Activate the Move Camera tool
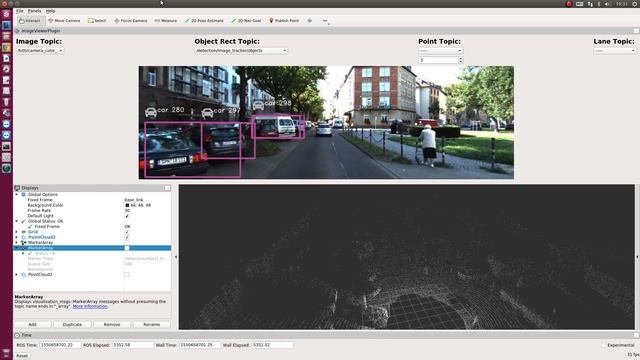The width and height of the screenshot is (640, 360). 64,20
